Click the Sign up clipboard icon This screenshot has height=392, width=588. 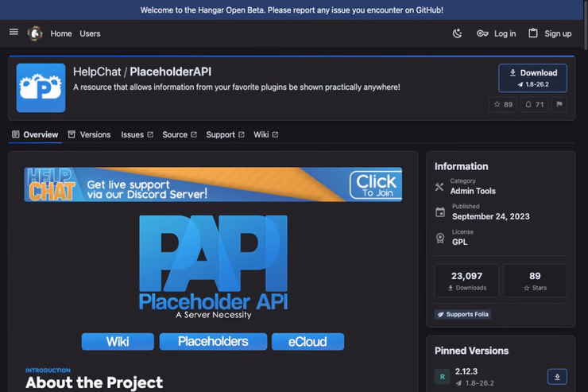tap(533, 33)
